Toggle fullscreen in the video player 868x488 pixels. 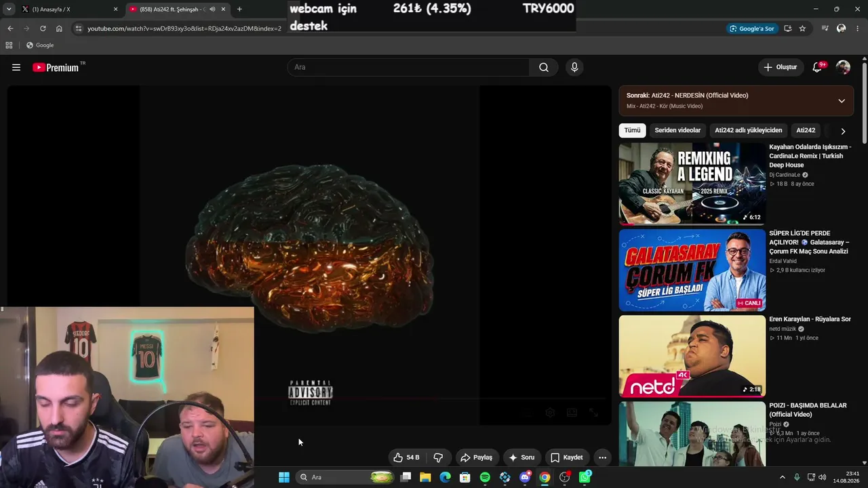point(593,412)
